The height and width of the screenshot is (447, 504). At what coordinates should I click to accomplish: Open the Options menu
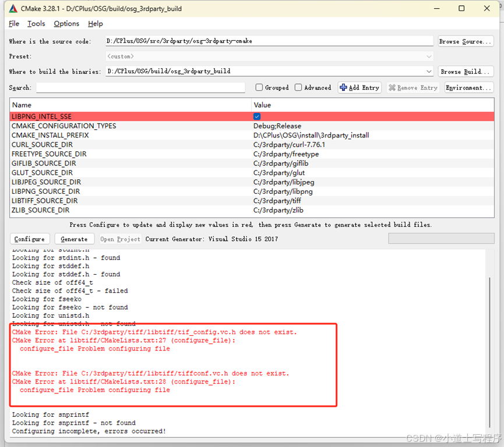pyautogui.click(x=66, y=23)
